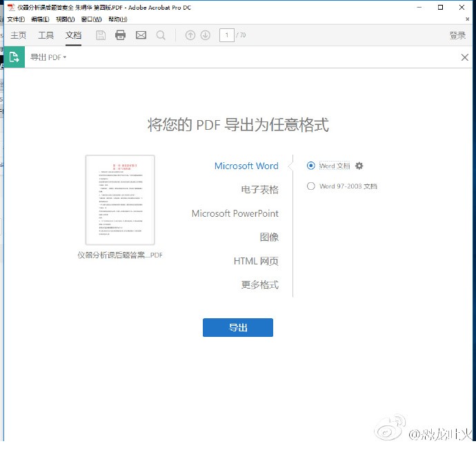Switch to the 主页 tab
This screenshot has width=476, height=457.
click(x=18, y=35)
